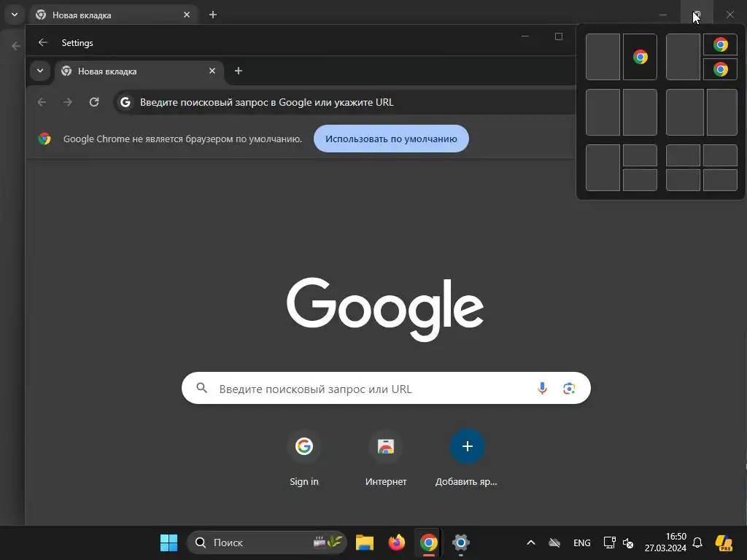This screenshot has height=560, width=747.
Task: Open tab search dropdown in inner Chrome window
Action: 40,71
